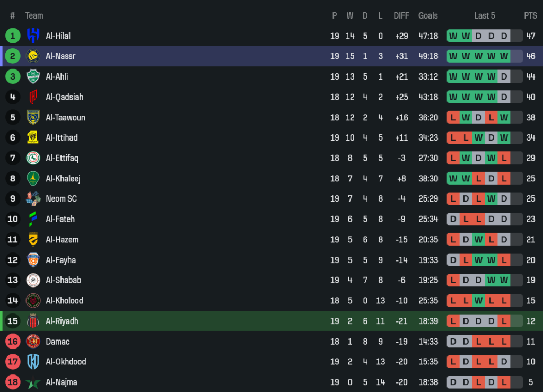Click the Neom SC club logo
The height and width of the screenshot is (392, 543).
(x=33, y=198)
